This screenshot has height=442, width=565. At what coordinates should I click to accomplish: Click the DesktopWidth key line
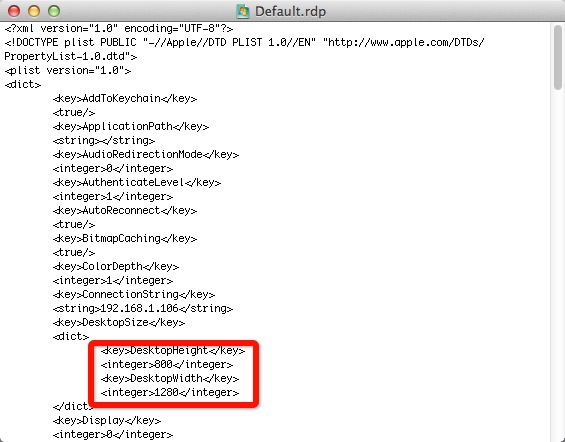[x=170, y=378]
